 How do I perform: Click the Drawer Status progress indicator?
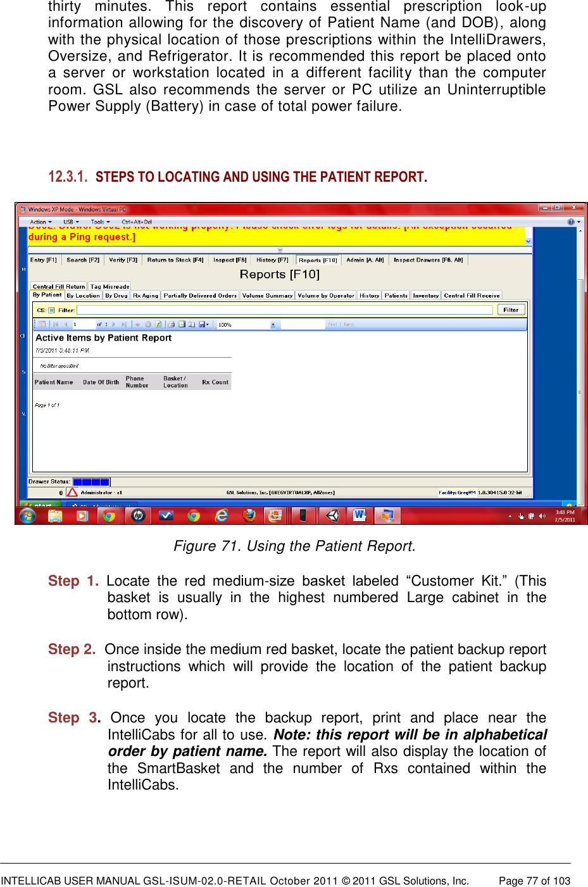point(93,481)
